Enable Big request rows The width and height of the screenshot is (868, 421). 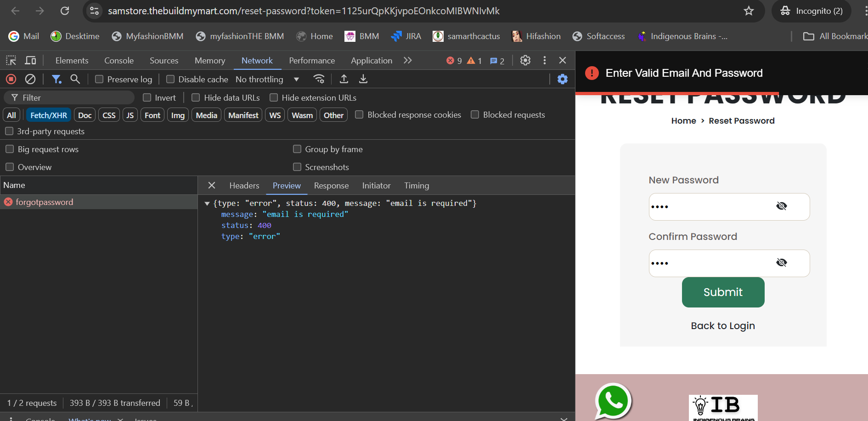pyautogui.click(x=10, y=149)
